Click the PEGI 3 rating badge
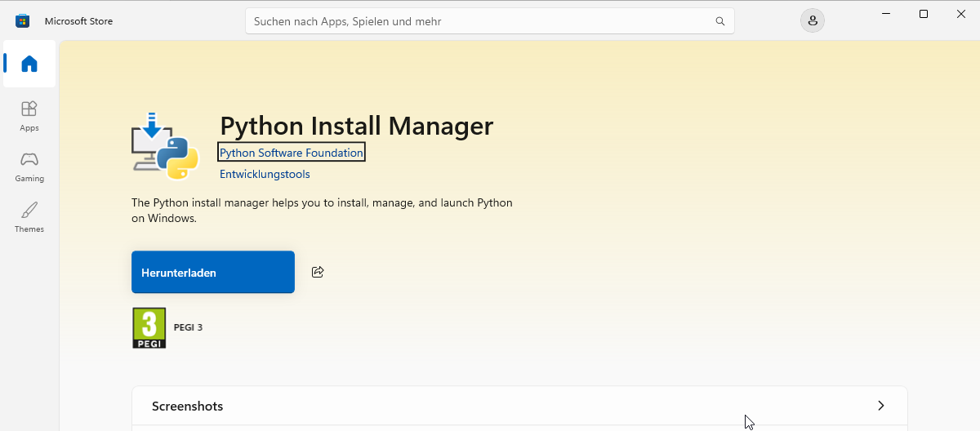Image resolution: width=980 pixels, height=431 pixels. (149, 328)
